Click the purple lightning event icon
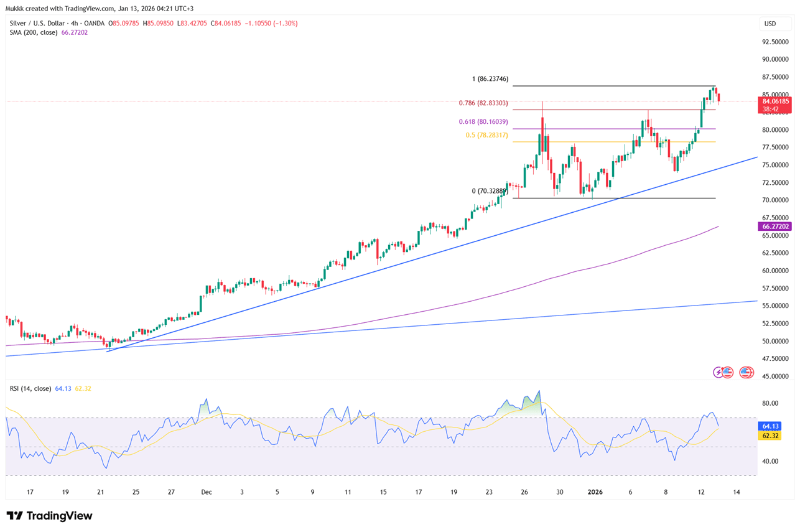Screen dimensions: 800x532 pos(719,372)
